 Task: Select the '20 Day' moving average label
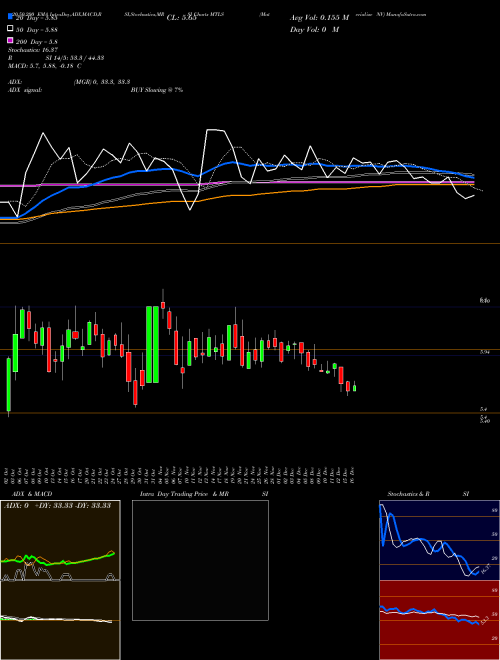36,18
